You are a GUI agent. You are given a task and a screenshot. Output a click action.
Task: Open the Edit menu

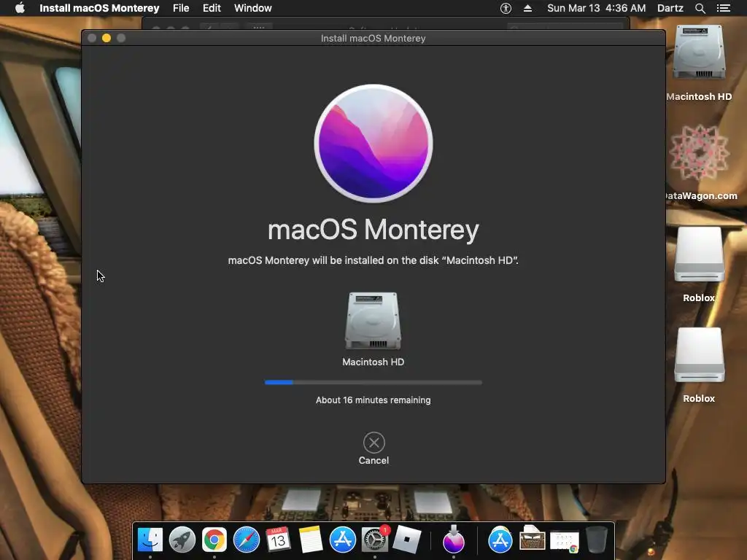click(212, 8)
